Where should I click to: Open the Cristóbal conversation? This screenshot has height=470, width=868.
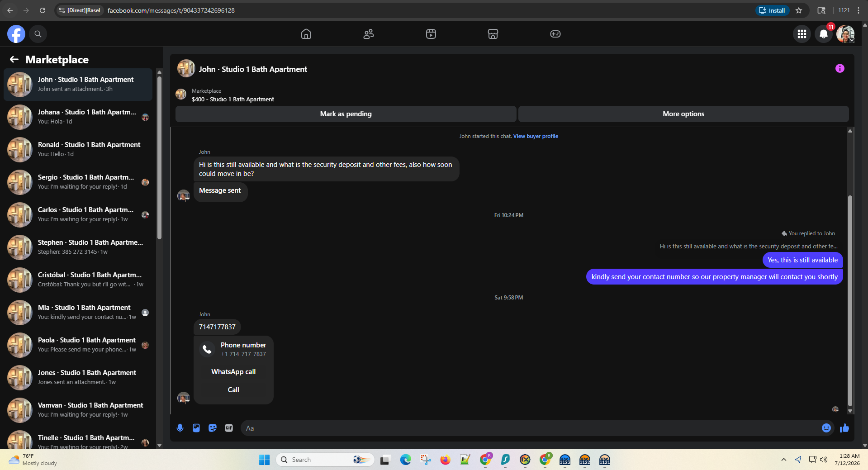[78, 280]
